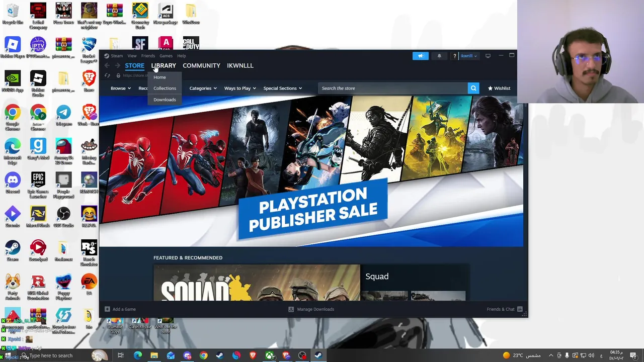The width and height of the screenshot is (644, 362).
Task: Open the Help menu
Action: pyautogui.click(x=181, y=56)
